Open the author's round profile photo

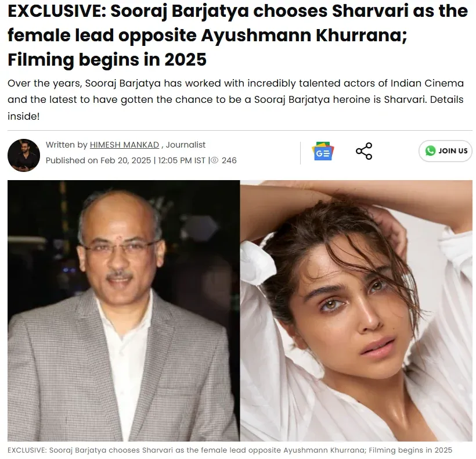24,155
